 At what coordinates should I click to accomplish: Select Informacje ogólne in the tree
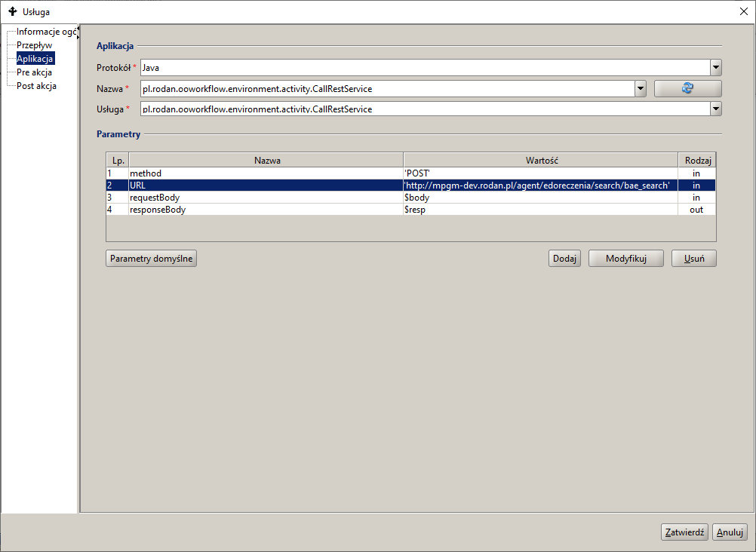tap(45, 32)
